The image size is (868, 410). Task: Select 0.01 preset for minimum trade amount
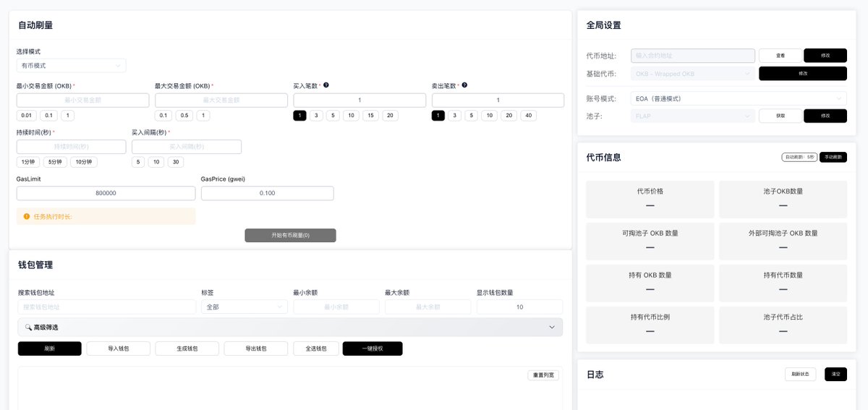[27, 116]
